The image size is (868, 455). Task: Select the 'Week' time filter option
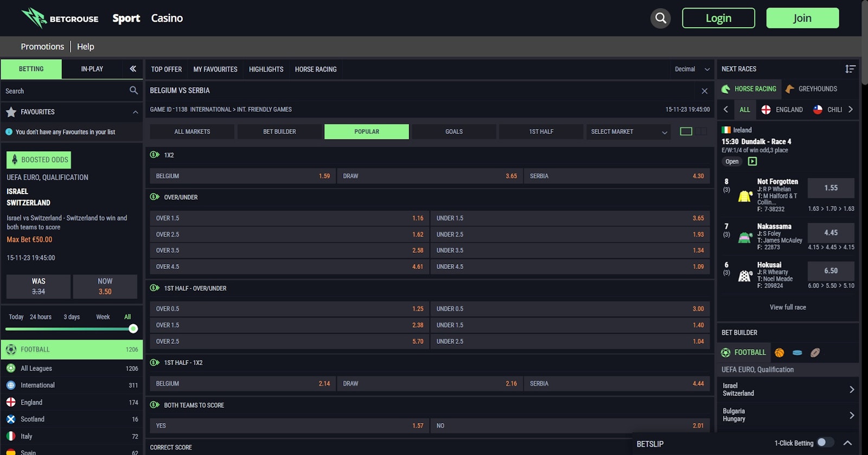click(103, 317)
